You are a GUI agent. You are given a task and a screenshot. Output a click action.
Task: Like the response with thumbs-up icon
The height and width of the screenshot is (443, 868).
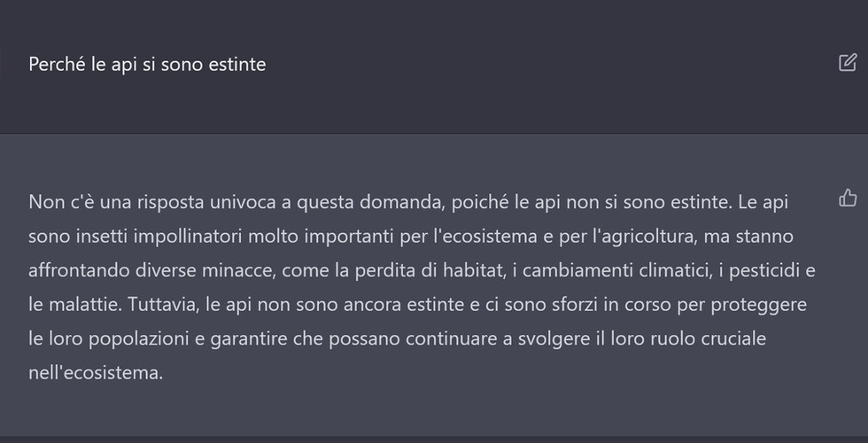pos(848,198)
